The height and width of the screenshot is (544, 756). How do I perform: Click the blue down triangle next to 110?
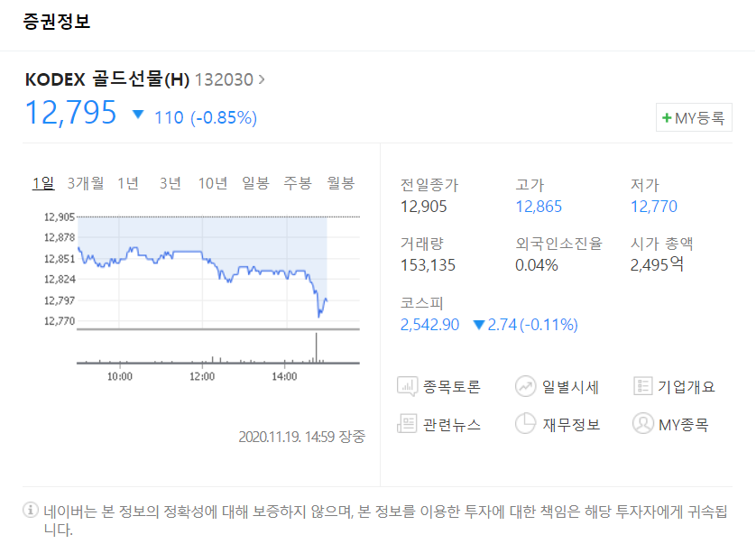(138, 115)
